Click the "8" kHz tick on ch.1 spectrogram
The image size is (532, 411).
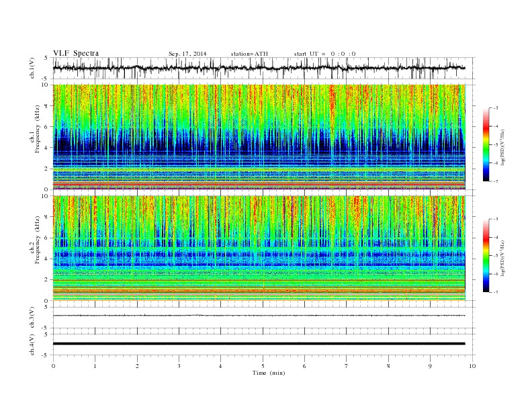tap(47, 106)
